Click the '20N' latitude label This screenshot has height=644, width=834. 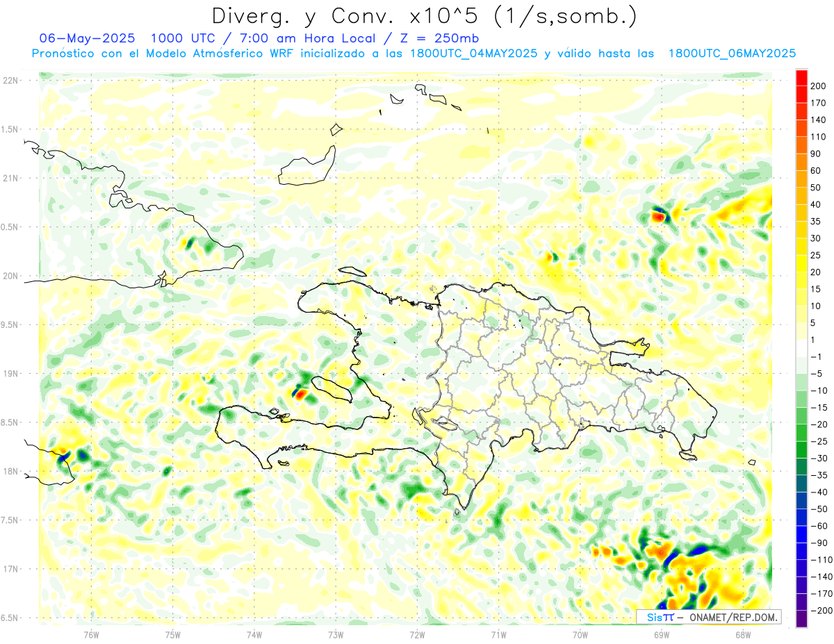click(10, 276)
